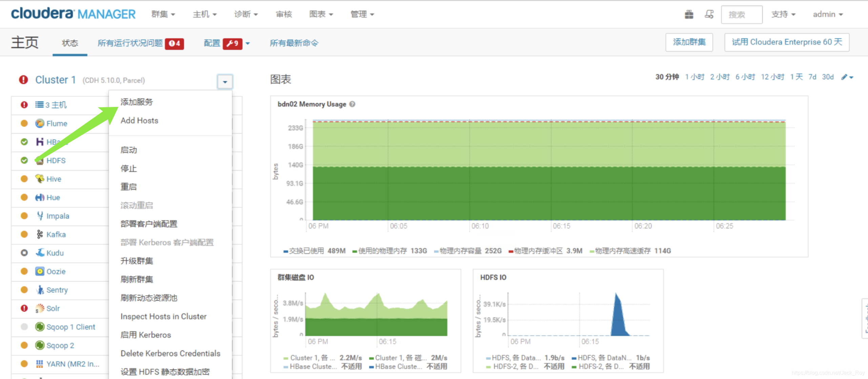Select 添加服务 from the cluster menu
868x379 pixels.
coord(137,102)
